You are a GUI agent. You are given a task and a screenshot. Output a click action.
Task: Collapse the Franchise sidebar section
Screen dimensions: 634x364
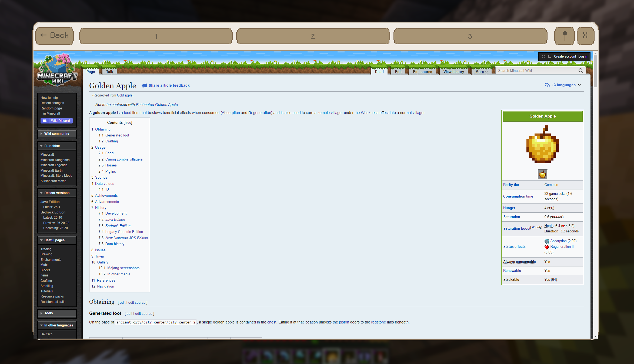coord(57,146)
